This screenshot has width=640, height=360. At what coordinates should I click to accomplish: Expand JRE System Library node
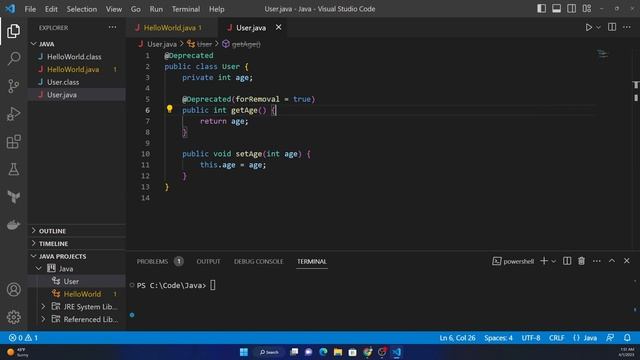pos(43,307)
